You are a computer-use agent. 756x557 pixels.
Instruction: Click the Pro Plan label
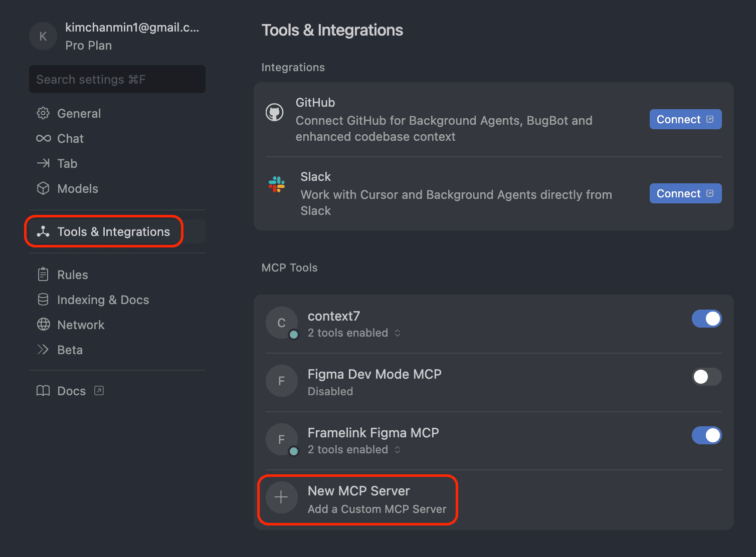[x=89, y=46]
